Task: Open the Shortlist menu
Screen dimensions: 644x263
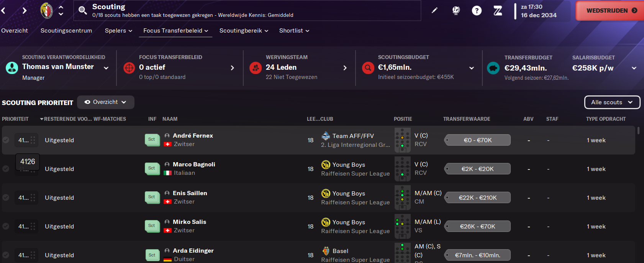Action: pyautogui.click(x=294, y=31)
